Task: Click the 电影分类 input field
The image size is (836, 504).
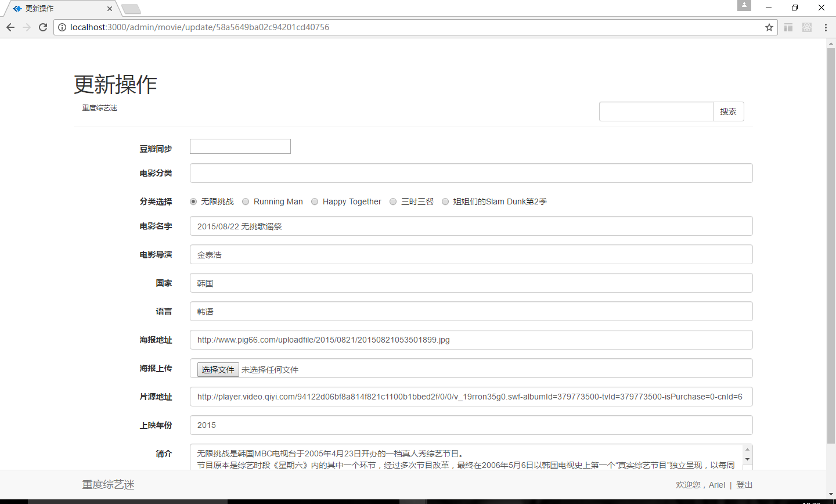Action: [x=471, y=173]
